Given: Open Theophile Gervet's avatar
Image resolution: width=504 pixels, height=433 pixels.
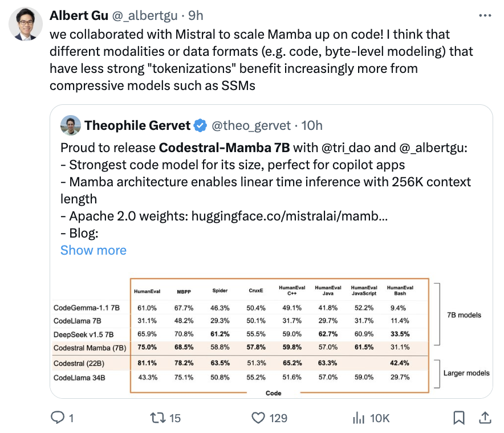Looking at the screenshot, I should 70,125.
